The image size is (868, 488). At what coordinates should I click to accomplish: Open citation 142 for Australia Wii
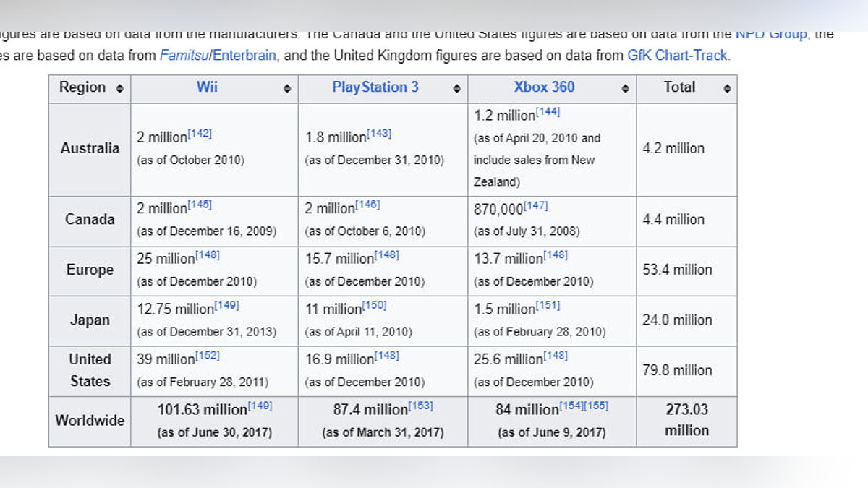click(x=200, y=134)
